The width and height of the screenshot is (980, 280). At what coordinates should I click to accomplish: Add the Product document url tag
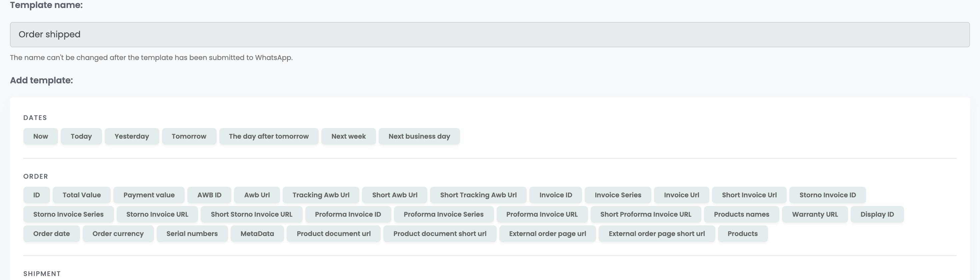(334, 234)
